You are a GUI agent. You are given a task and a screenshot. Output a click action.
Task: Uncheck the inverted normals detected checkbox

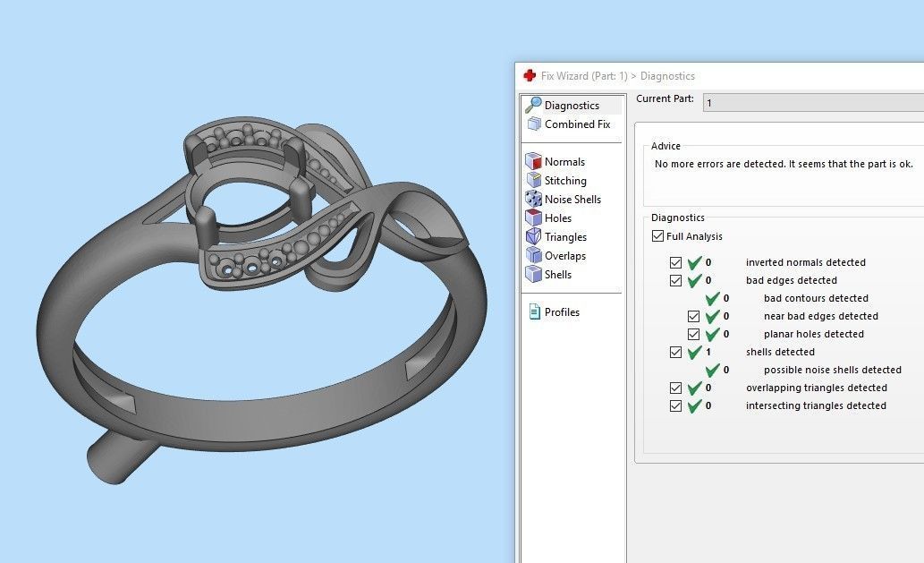[x=675, y=262]
